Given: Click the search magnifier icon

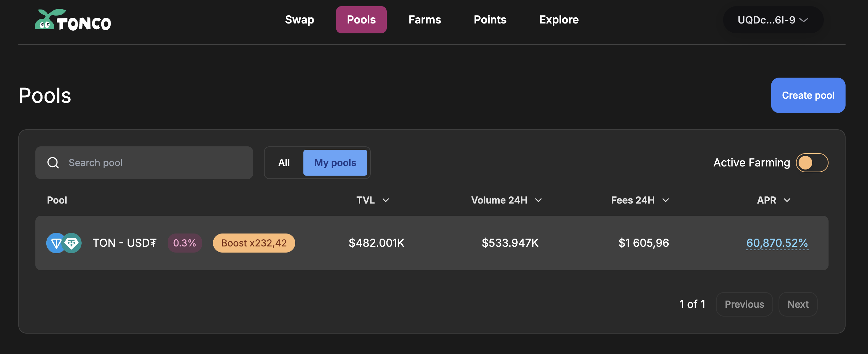Looking at the screenshot, I should tap(53, 163).
